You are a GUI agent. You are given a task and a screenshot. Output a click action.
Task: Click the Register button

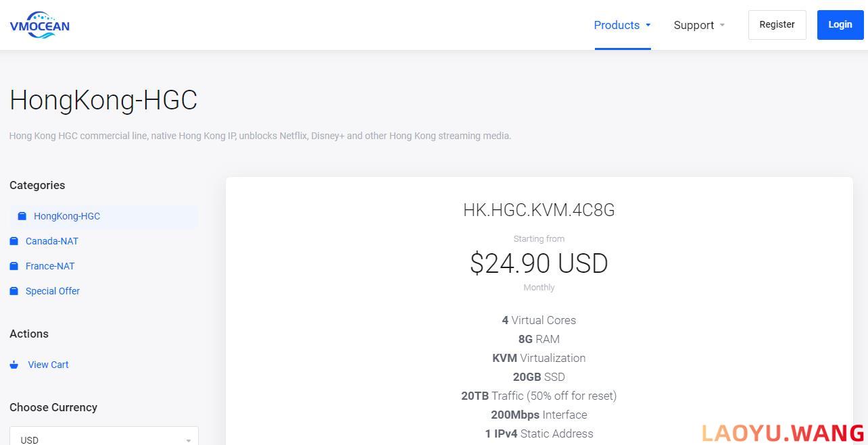[777, 25]
